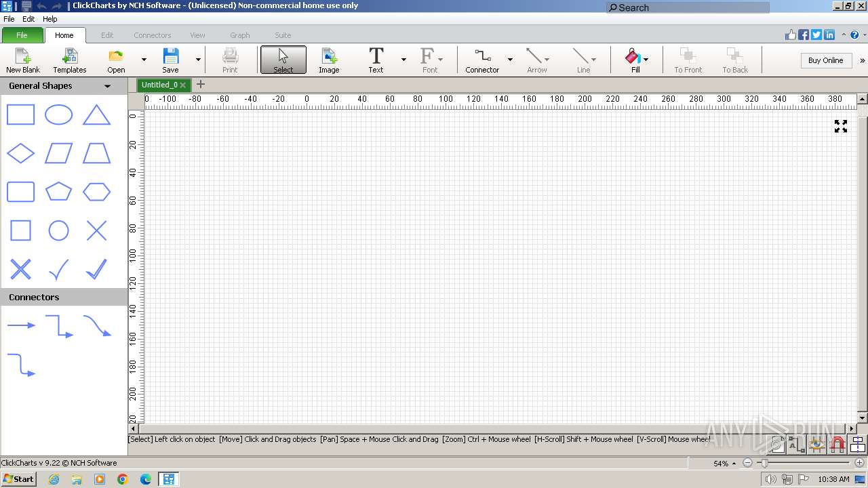Click the Buy Online button
Image resolution: width=868 pixels, height=488 pixels.
[x=825, y=60]
